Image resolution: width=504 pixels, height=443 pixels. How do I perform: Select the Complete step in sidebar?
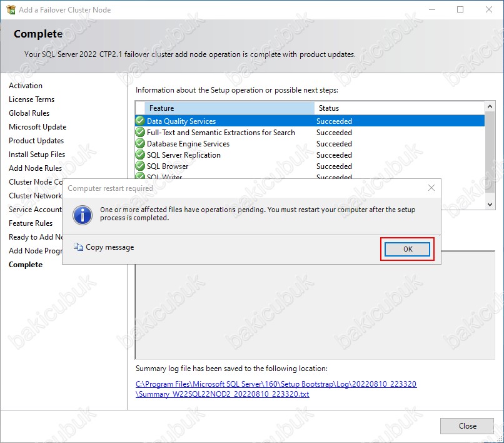(x=26, y=265)
